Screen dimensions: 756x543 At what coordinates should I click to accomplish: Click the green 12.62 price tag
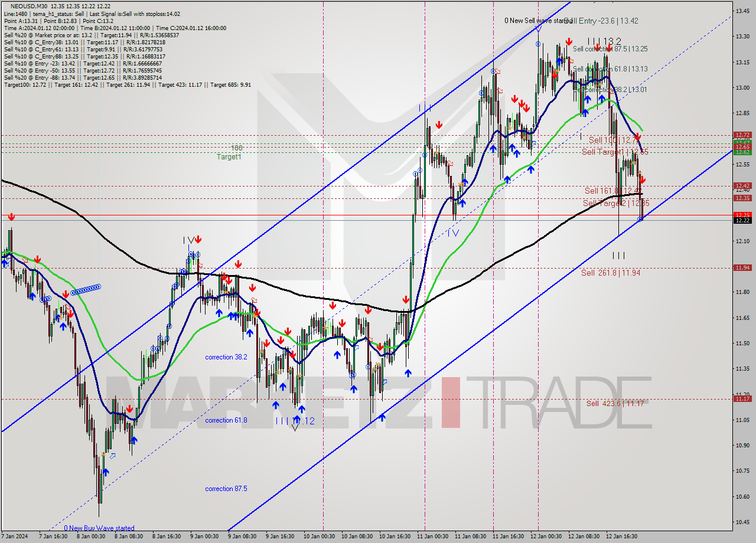[742, 152]
